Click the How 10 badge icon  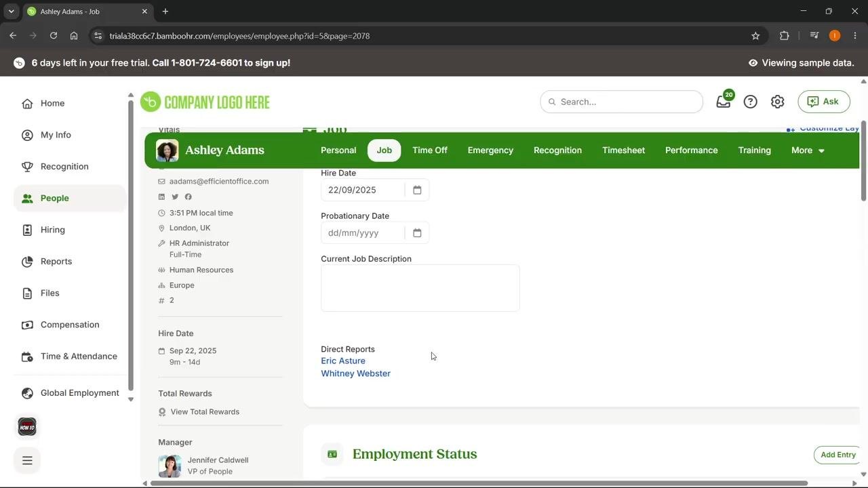(x=27, y=427)
